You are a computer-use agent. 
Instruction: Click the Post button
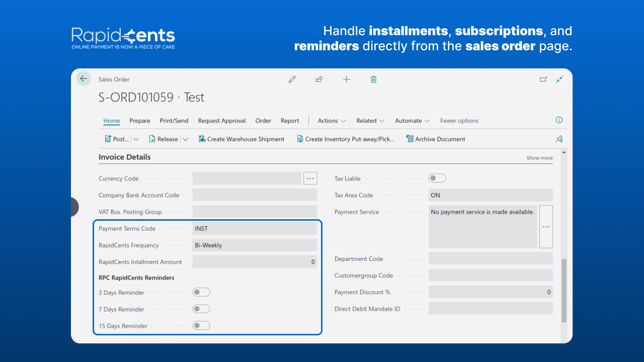[117, 139]
